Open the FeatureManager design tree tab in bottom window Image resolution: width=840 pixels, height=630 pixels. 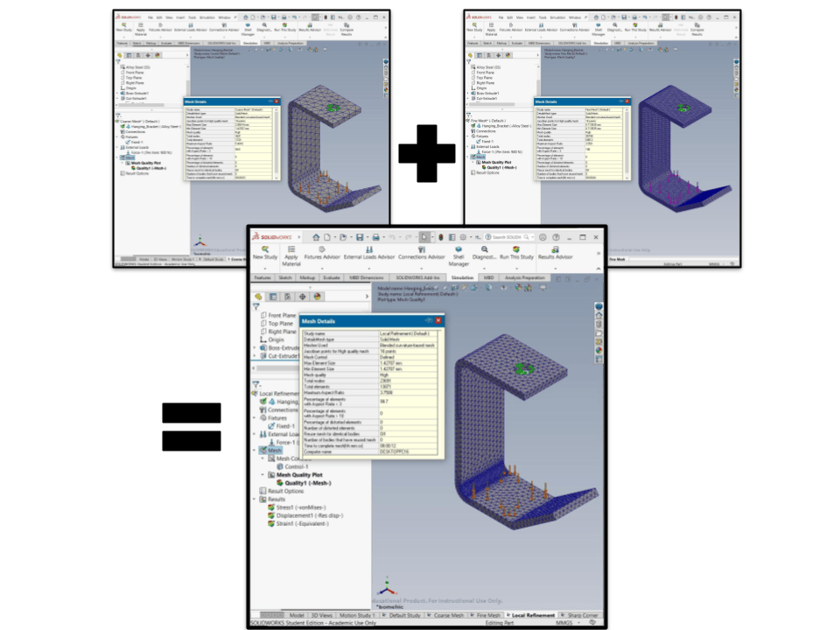click(259, 297)
